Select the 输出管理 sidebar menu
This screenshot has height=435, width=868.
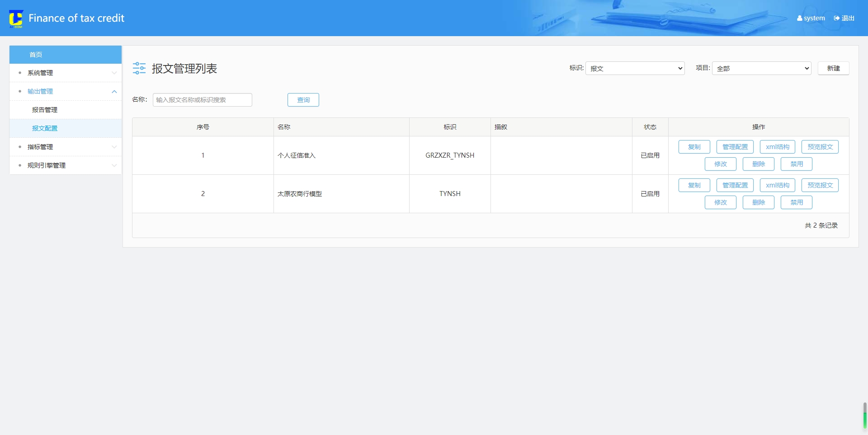(x=66, y=91)
